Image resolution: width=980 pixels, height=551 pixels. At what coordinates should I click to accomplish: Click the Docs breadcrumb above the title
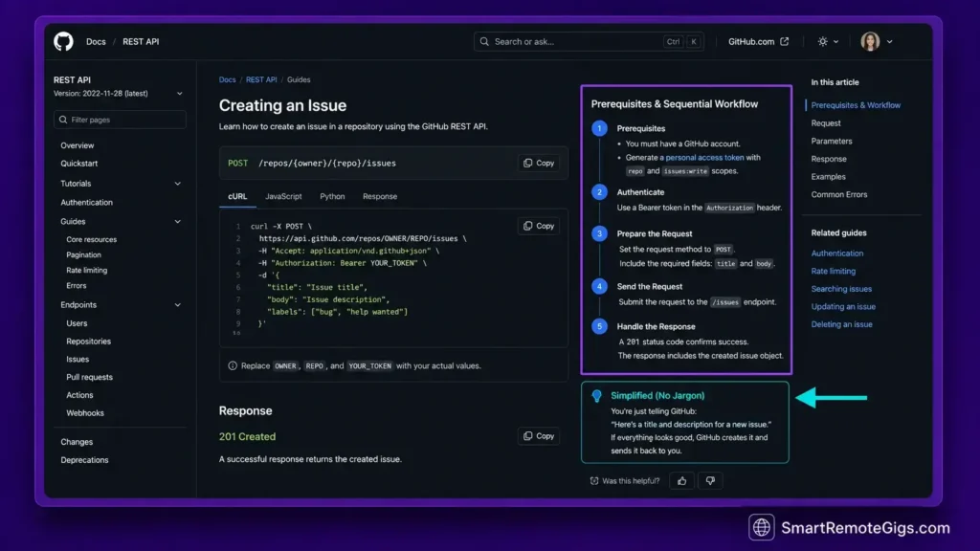(227, 79)
